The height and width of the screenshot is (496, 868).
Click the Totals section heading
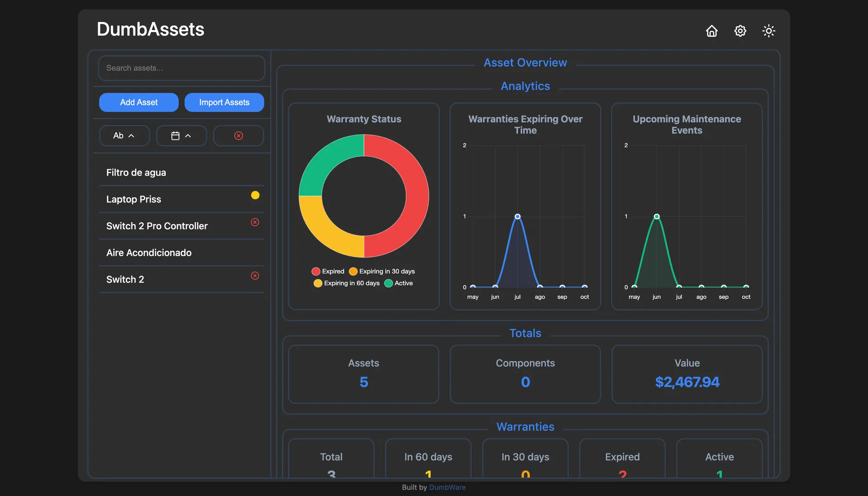coord(525,333)
